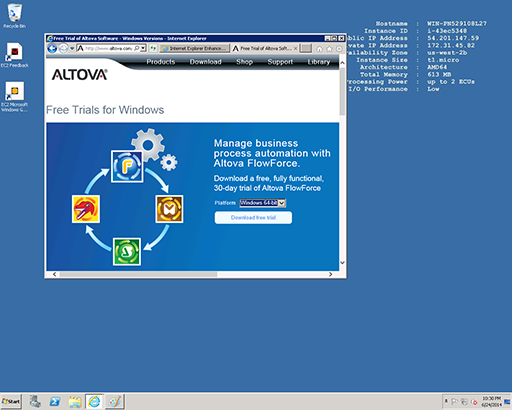Open Favorites star icon
The image size is (512, 410).
point(329,49)
